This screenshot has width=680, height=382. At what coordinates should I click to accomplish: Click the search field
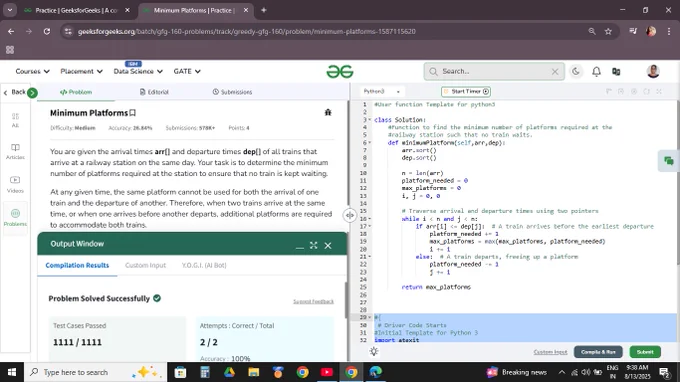coord(494,72)
